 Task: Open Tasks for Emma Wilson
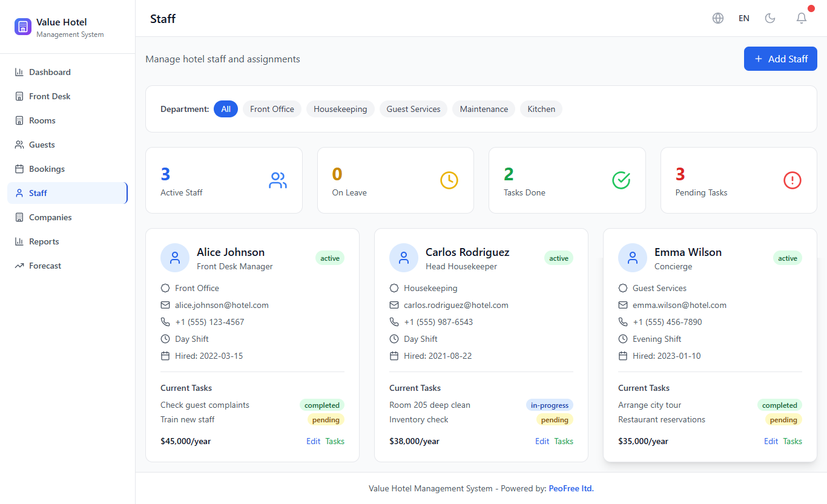[x=792, y=441]
